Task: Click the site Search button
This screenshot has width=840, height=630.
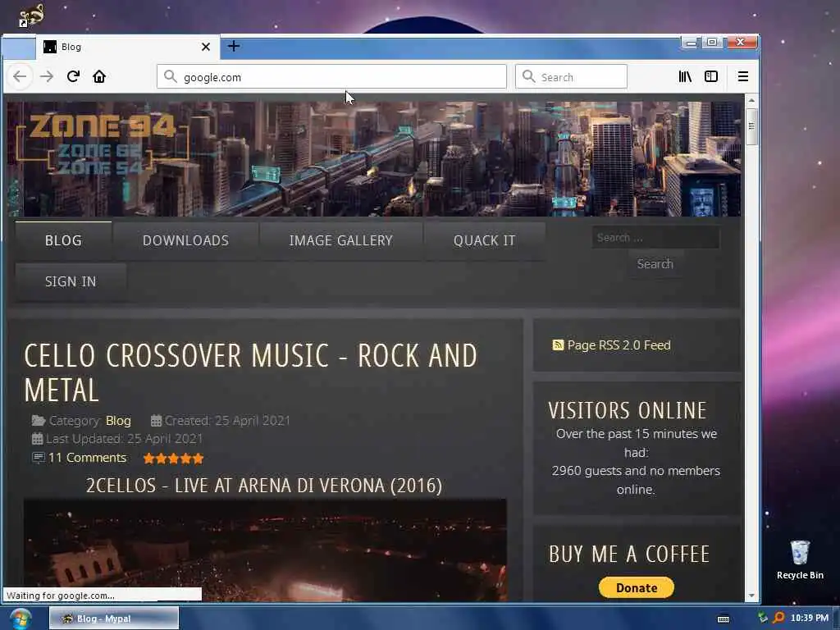Action: [655, 263]
